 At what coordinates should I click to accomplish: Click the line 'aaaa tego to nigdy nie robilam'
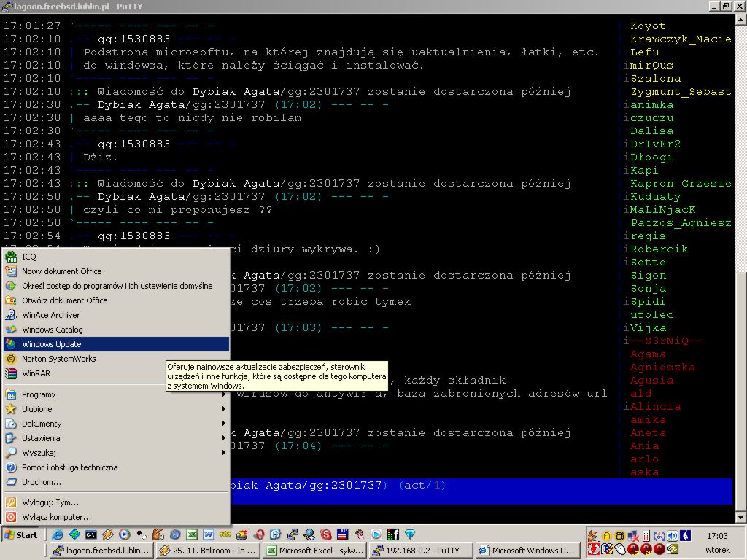tap(193, 117)
